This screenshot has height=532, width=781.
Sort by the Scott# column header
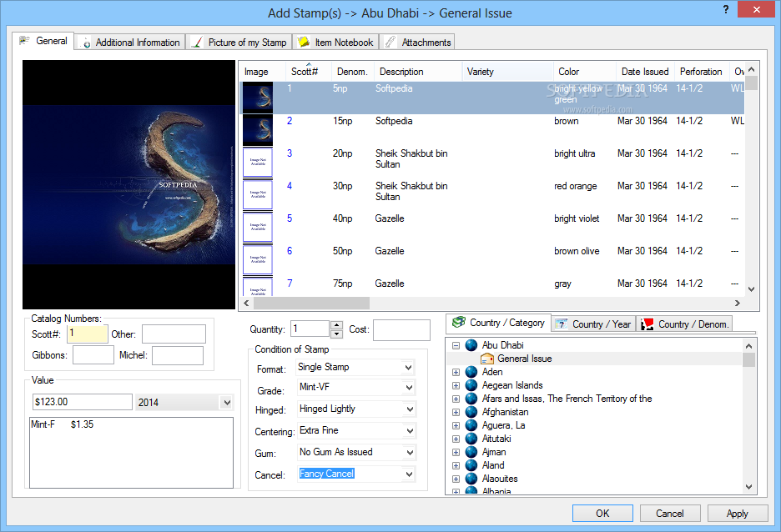click(x=308, y=72)
